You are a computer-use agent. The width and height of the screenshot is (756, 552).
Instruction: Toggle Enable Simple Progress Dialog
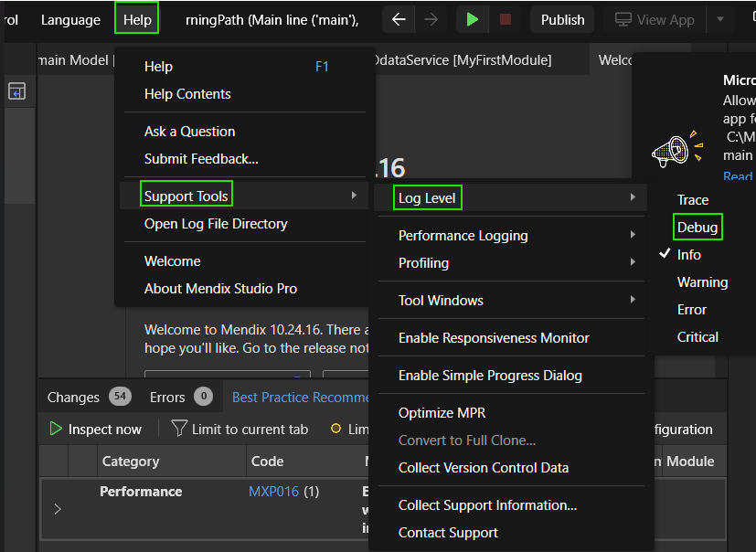[x=490, y=376]
